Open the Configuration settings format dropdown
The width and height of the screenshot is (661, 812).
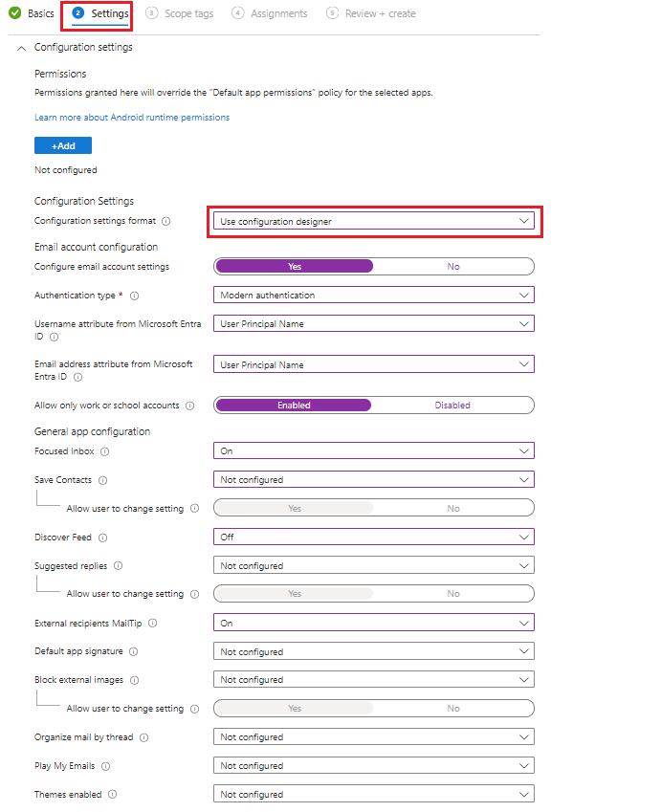375,220
